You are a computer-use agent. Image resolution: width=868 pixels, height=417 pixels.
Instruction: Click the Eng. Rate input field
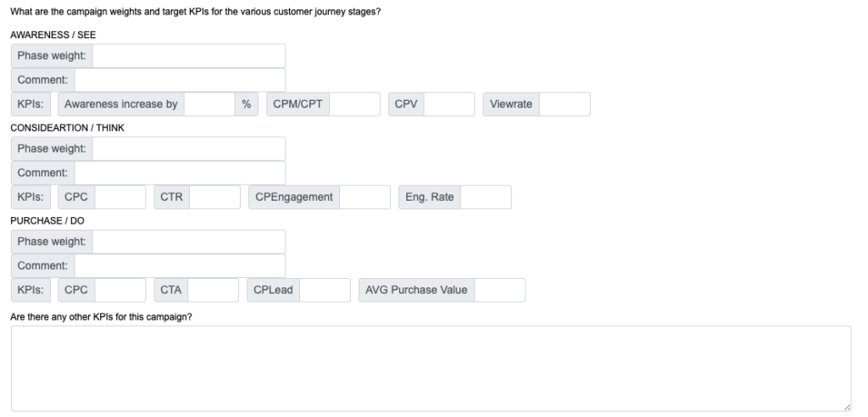pyautogui.click(x=486, y=197)
